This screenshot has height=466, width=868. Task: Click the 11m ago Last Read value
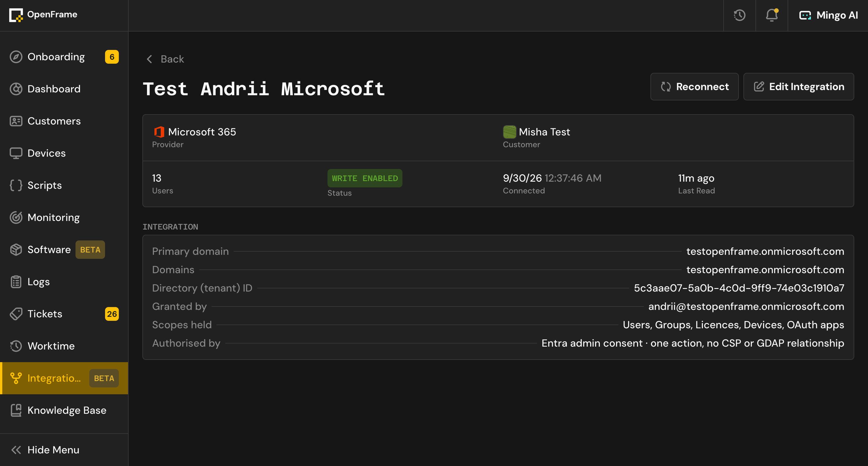[x=696, y=178]
